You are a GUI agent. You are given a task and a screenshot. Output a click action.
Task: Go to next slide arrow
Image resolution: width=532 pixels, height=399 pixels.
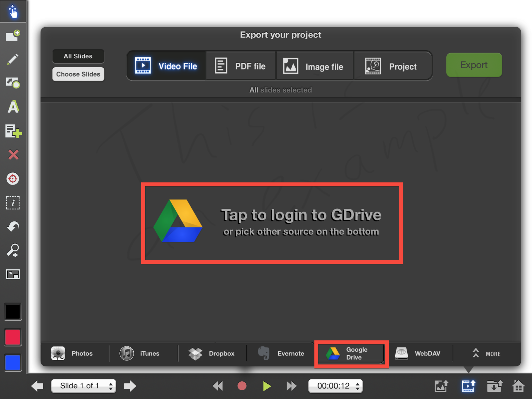[x=130, y=386]
